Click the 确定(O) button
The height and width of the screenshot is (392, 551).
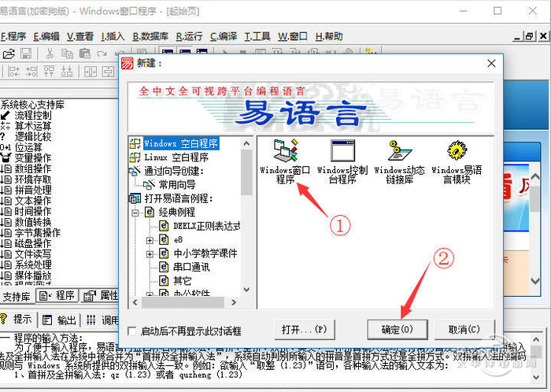pyautogui.click(x=398, y=330)
